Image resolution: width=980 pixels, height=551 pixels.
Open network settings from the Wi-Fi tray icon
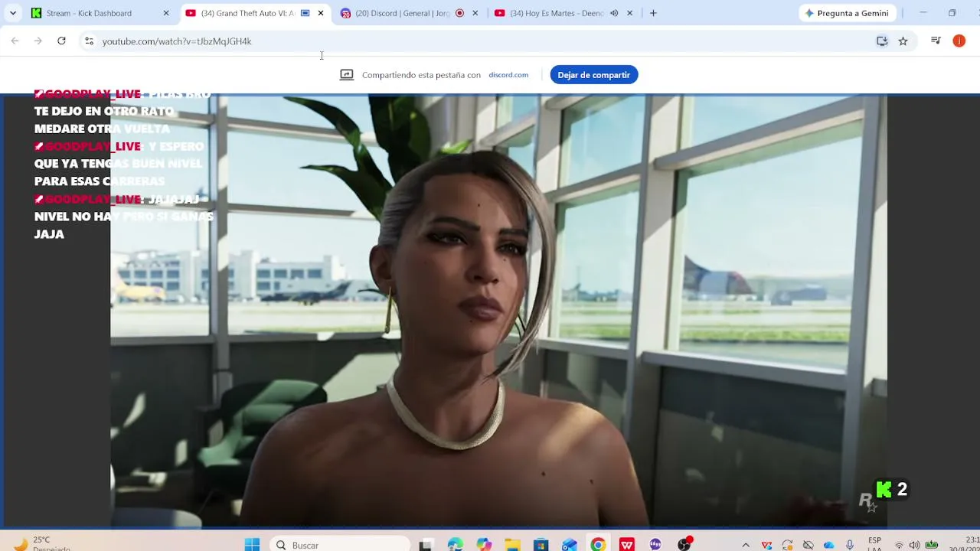[900, 545]
